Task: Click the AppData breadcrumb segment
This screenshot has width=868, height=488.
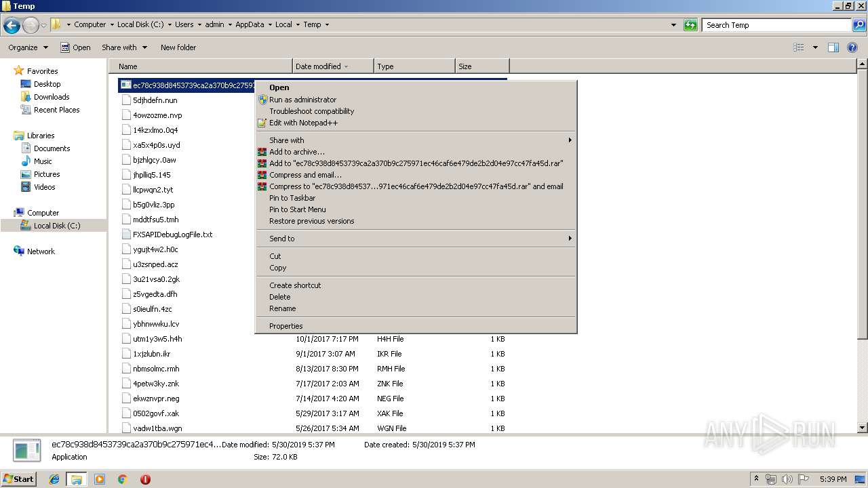Action: (x=250, y=24)
